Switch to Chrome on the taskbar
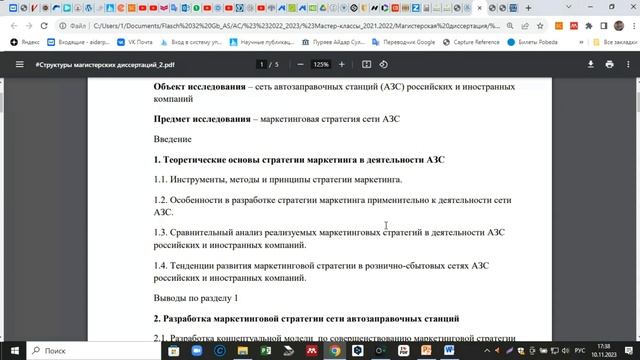Viewport: 640px width, 360px height. click(335, 351)
